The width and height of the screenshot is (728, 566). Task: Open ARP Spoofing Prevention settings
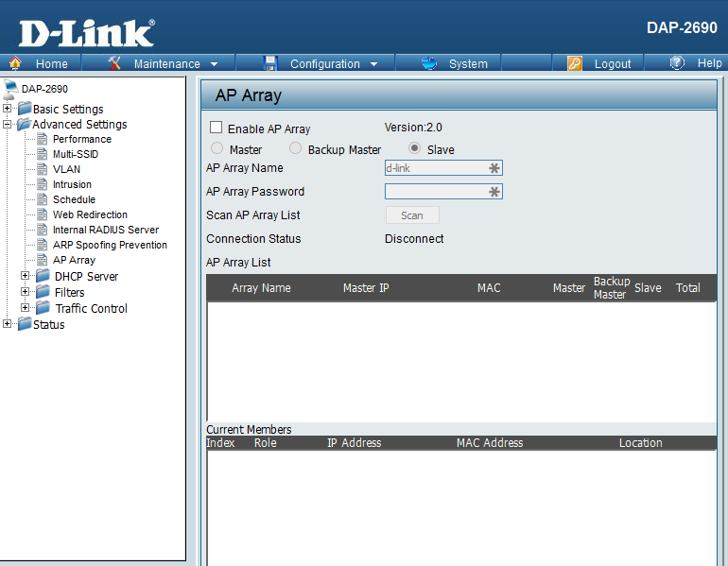pyautogui.click(x=110, y=245)
